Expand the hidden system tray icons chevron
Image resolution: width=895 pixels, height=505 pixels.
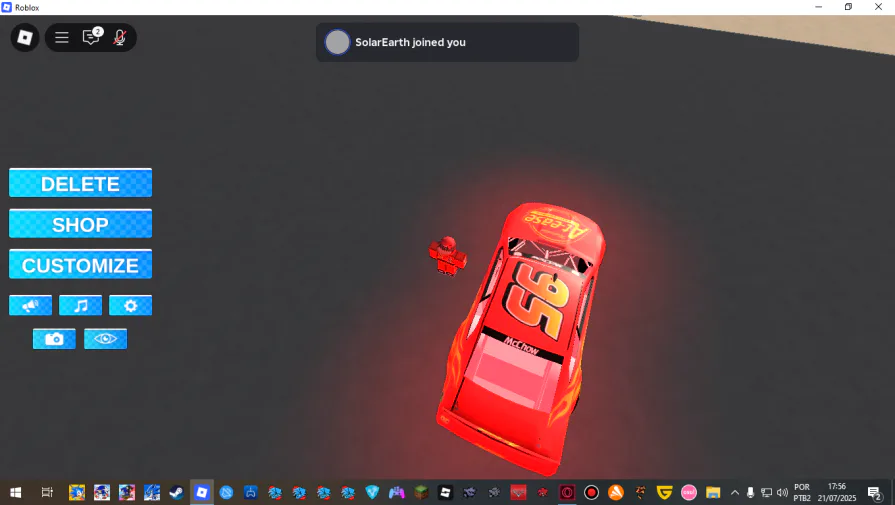coord(735,492)
